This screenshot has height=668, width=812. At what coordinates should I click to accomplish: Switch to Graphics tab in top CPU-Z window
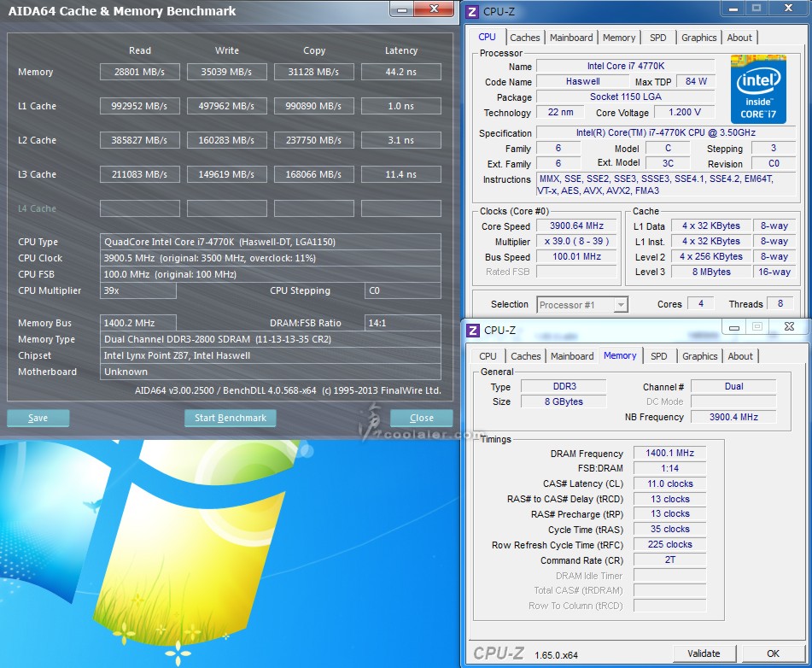pos(698,38)
